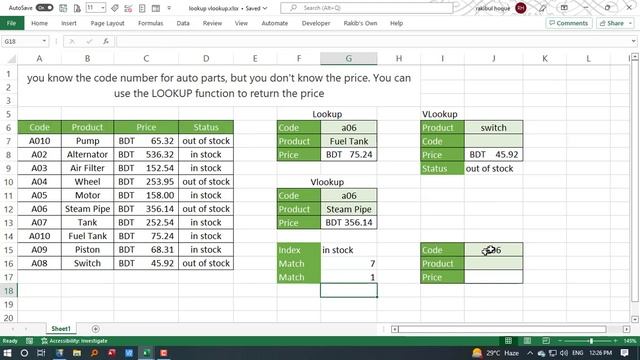This screenshot has height=360, width=640.
Task: Click the macro recording icon in status bar
Action: [29, 341]
